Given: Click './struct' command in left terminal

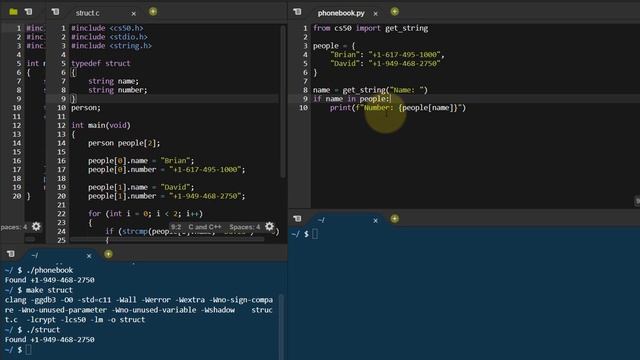Looking at the screenshot, I should pos(43,329).
